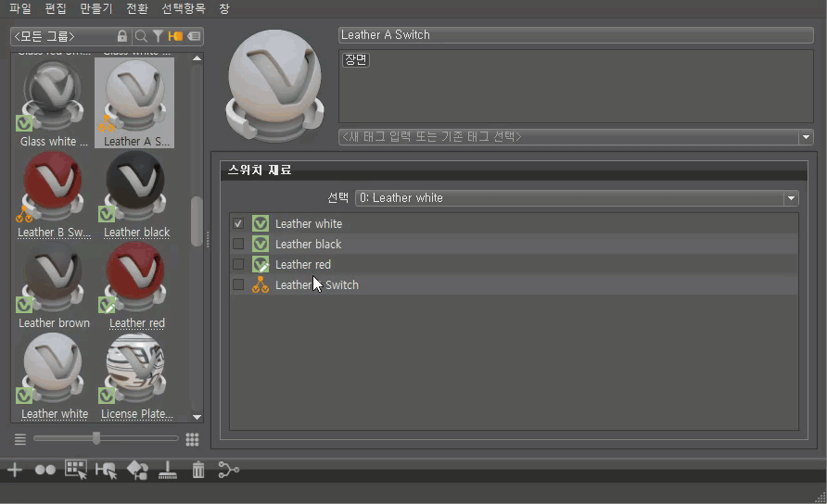Click the magnifying glass search icon
827x504 pixels.
141,36
